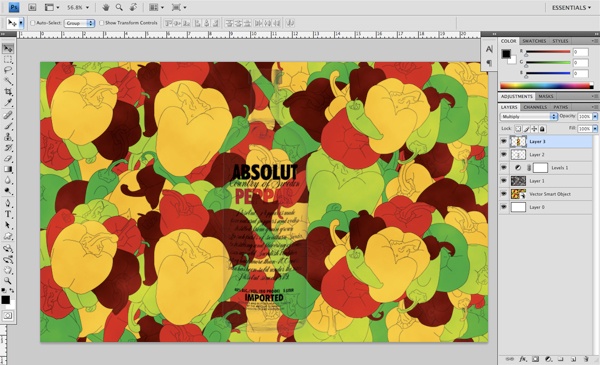
Task: Open the Opacity slider dropdown arrow
Action: 595,116
